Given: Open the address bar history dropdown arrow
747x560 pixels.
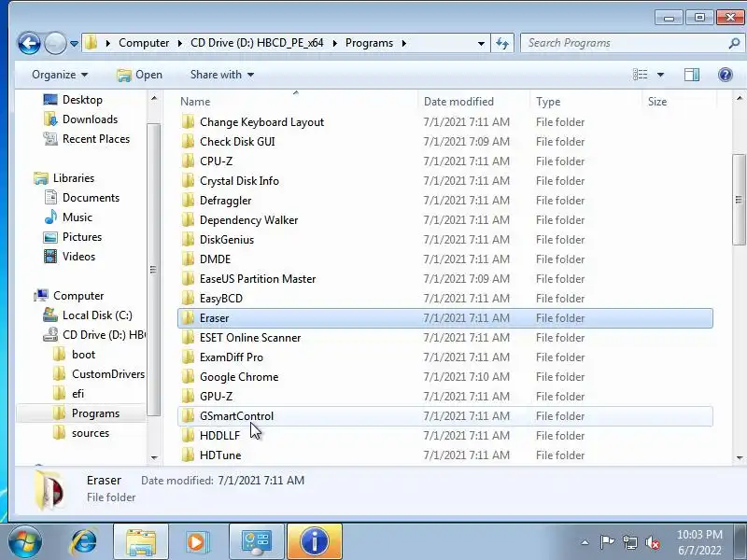Looking at the screenshot, I should tap(481, 44).
